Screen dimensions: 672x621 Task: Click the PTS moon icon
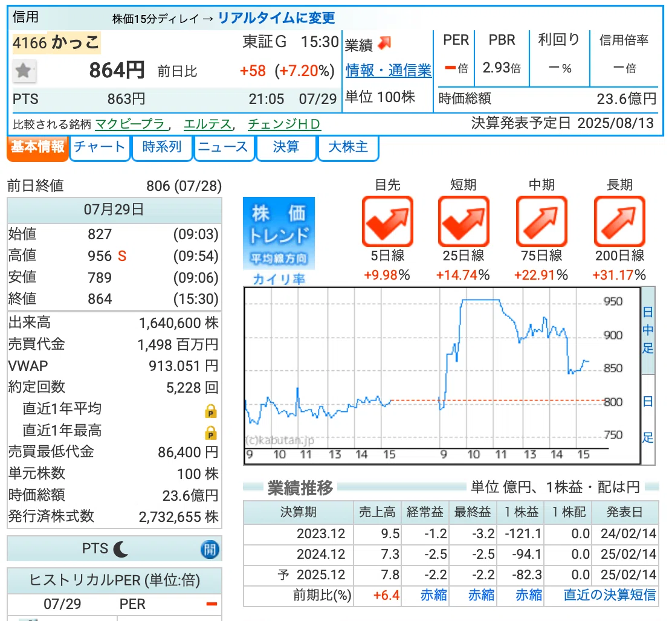click(120, 549)
